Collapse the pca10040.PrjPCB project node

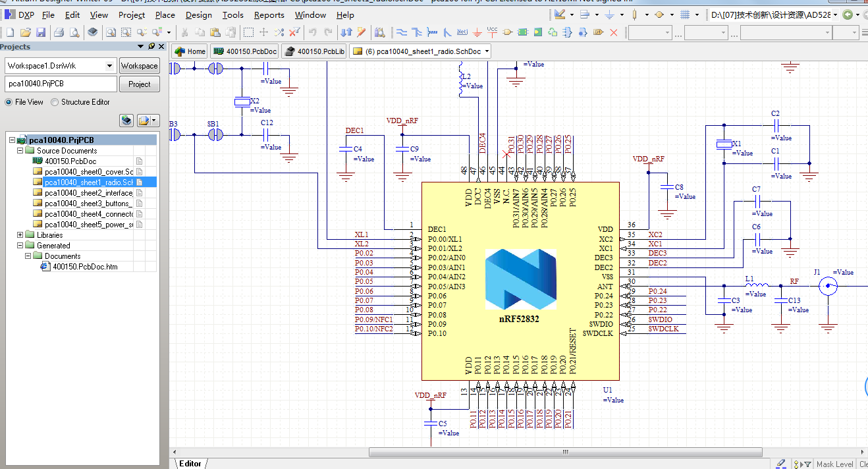[12, 140]
